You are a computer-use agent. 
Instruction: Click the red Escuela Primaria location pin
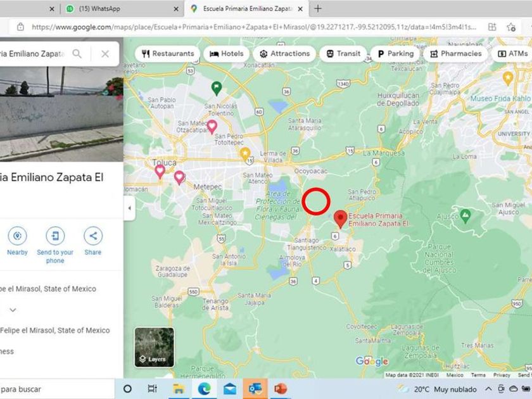pos(341,219)
